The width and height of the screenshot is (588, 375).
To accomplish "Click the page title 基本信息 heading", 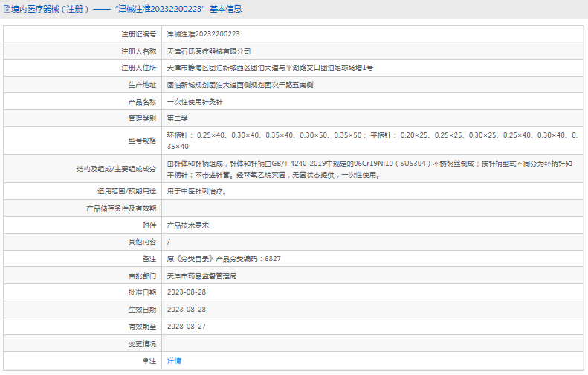I will point(226,9).
